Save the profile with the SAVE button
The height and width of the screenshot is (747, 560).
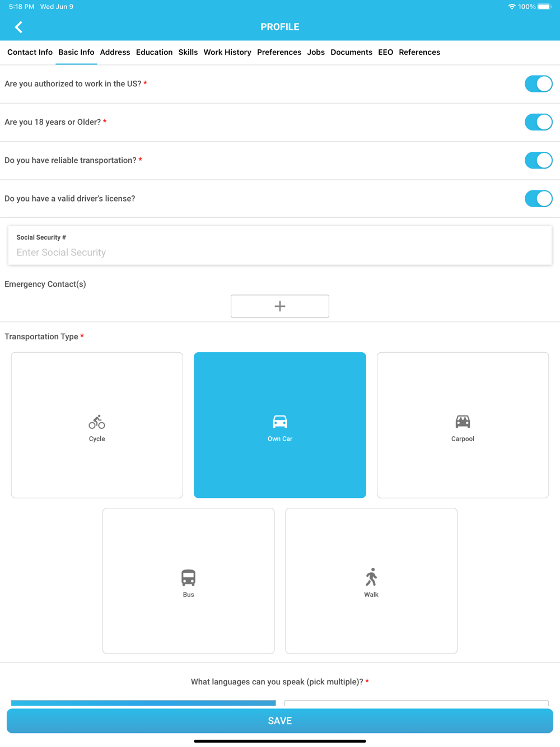[x=280, y=721]
